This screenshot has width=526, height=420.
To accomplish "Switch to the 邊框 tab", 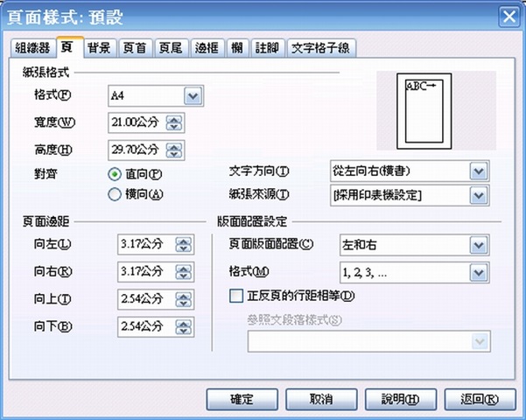I will (207, 48).
